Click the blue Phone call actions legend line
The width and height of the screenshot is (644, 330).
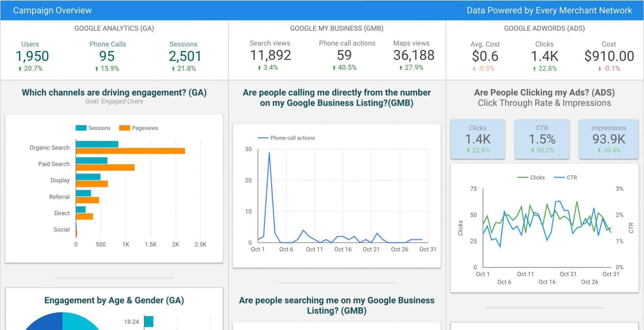pyautogui.click(x=263, y=138)
